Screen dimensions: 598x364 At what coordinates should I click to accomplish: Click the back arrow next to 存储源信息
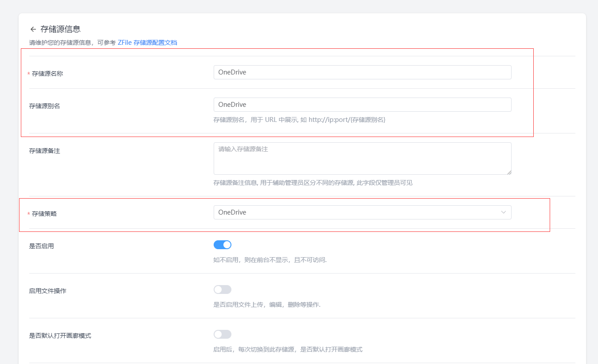(x=33, y=28)
